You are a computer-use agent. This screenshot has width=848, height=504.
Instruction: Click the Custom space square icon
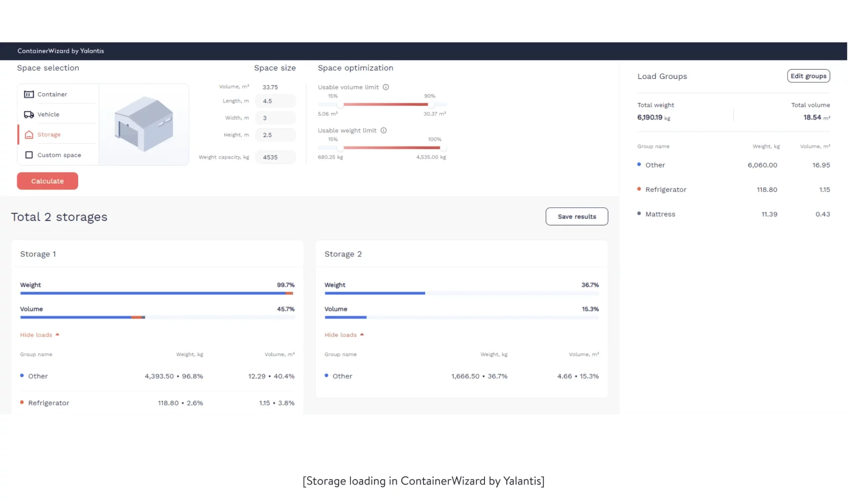click(x=29, y=155)
